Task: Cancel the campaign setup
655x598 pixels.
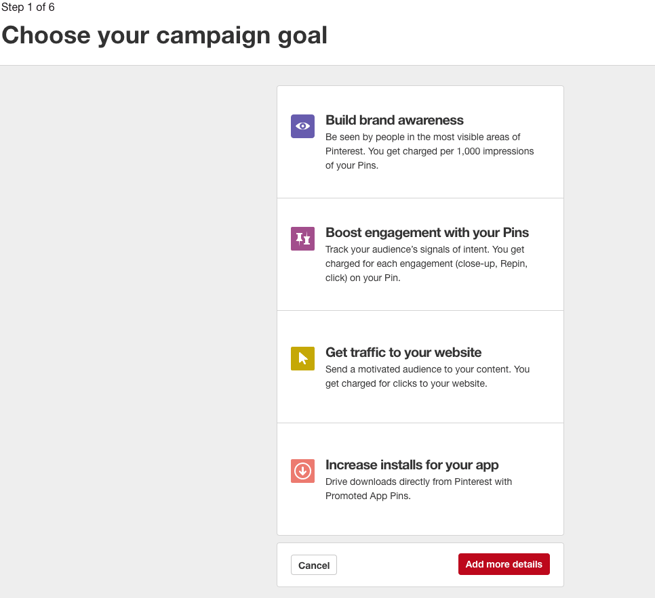Action: (x=314, y=565)
